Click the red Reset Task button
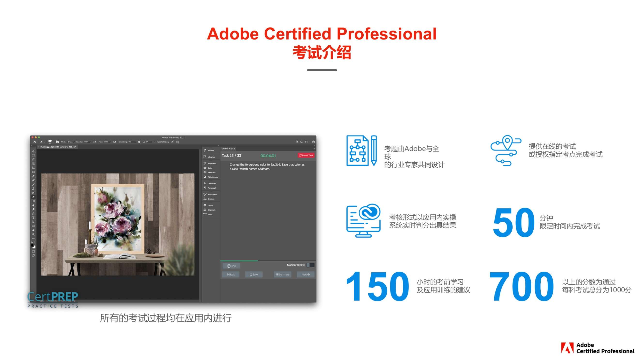 point(306,155)
